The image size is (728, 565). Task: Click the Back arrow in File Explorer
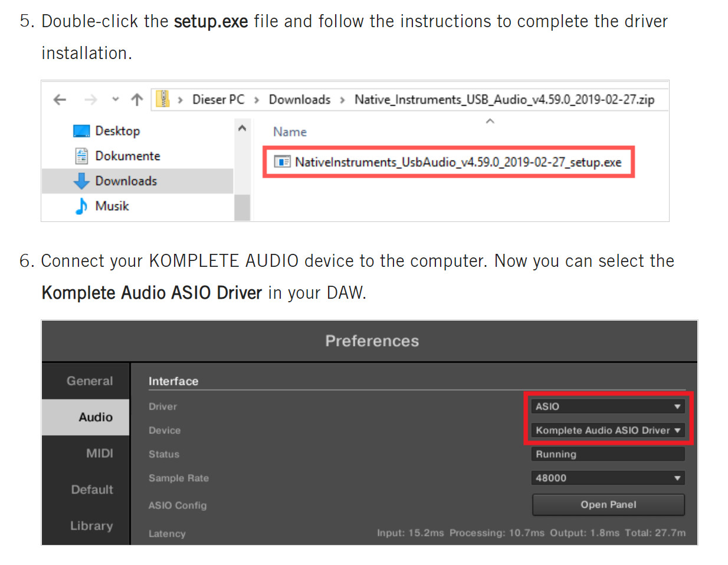coord(60,100)
